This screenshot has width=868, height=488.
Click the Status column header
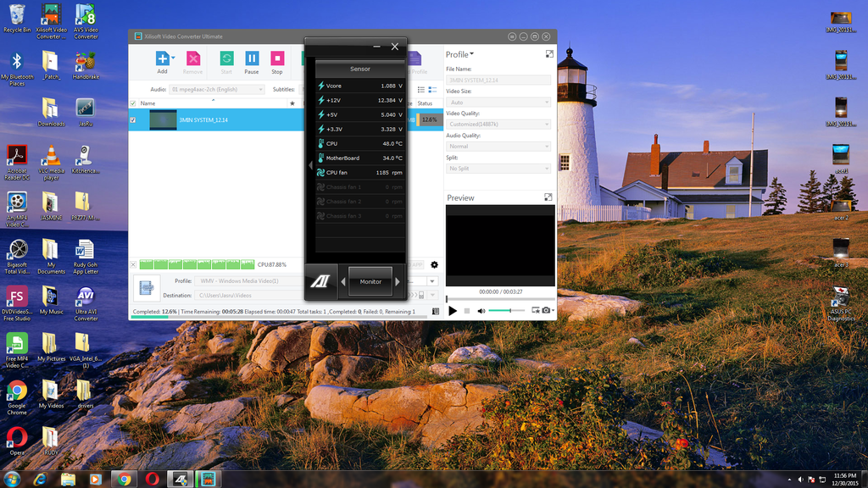(426, 103)
